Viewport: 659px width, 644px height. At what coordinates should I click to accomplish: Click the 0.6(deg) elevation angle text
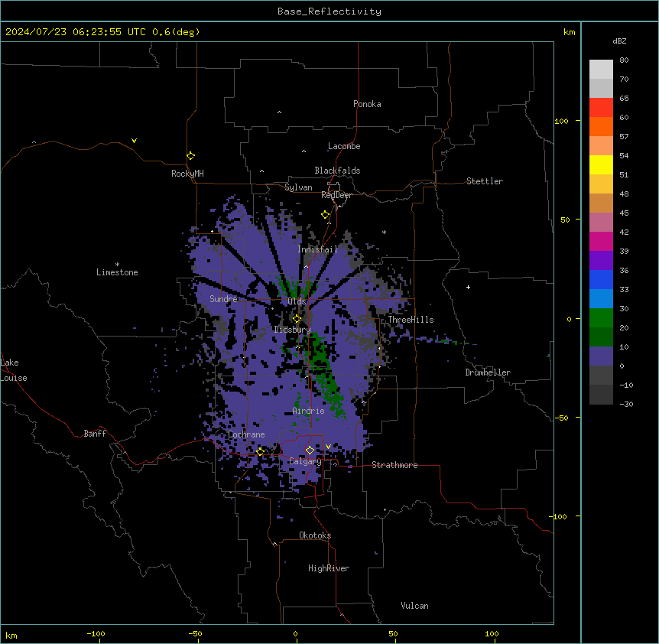(x=176, y=32)
